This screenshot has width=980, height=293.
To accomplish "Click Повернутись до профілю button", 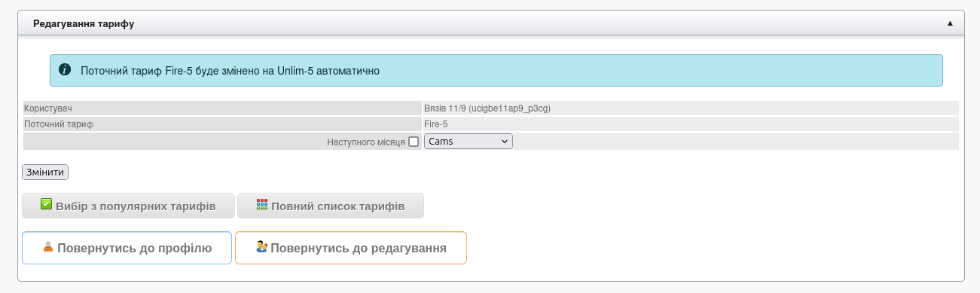I will [x=127, y=248].
